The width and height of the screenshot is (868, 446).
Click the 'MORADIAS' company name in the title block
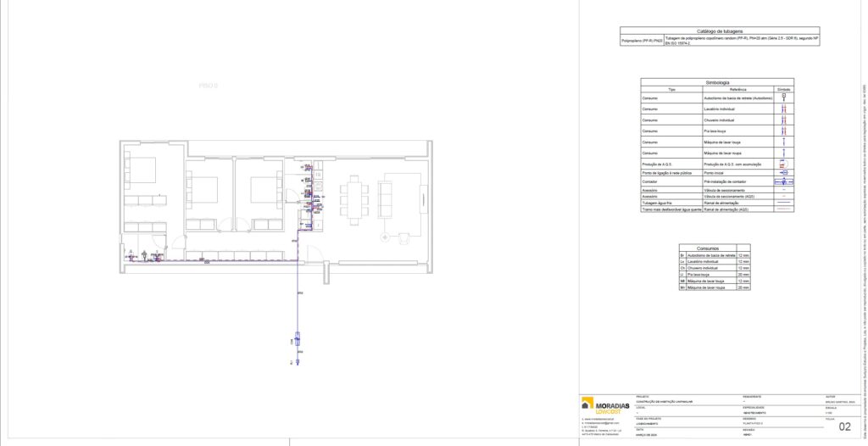[x=612, y=406]
